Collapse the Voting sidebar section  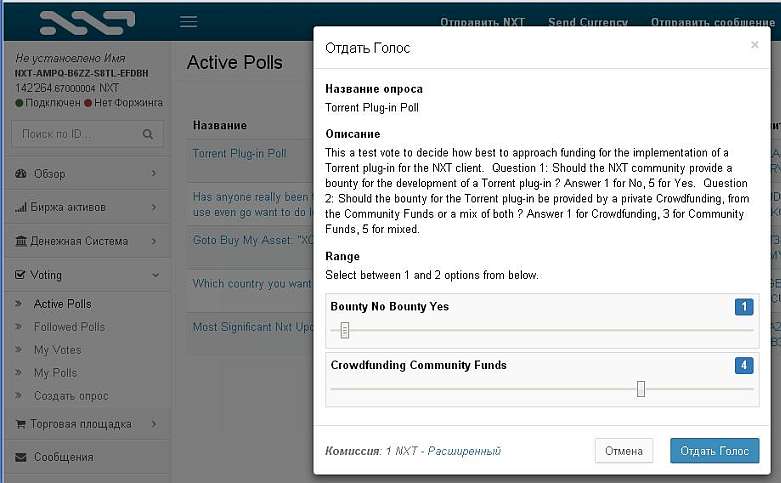pos(155,275)
